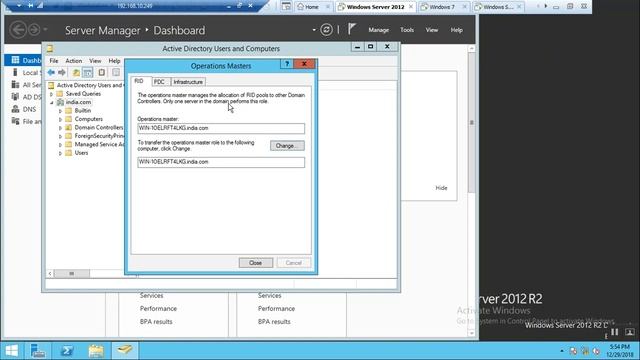640x360 pixels.
Task: Open the Windows Start button
Action: pos(11,351)
